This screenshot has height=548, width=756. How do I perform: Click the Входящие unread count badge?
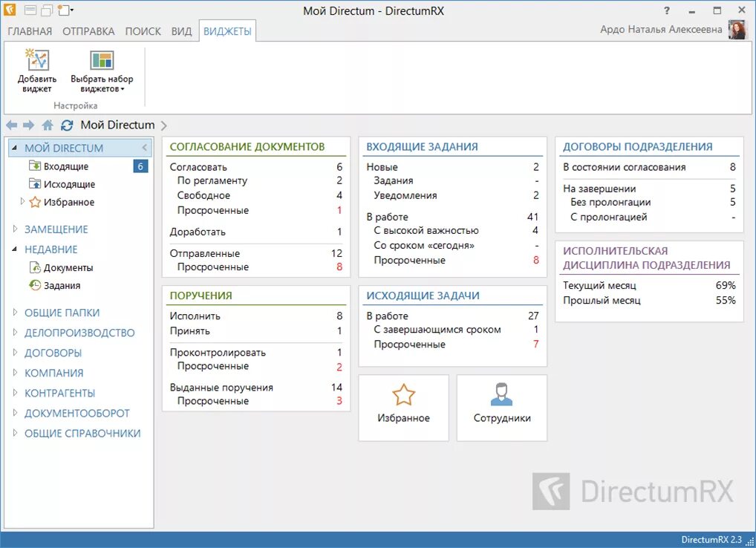click(x=140, y=166)
